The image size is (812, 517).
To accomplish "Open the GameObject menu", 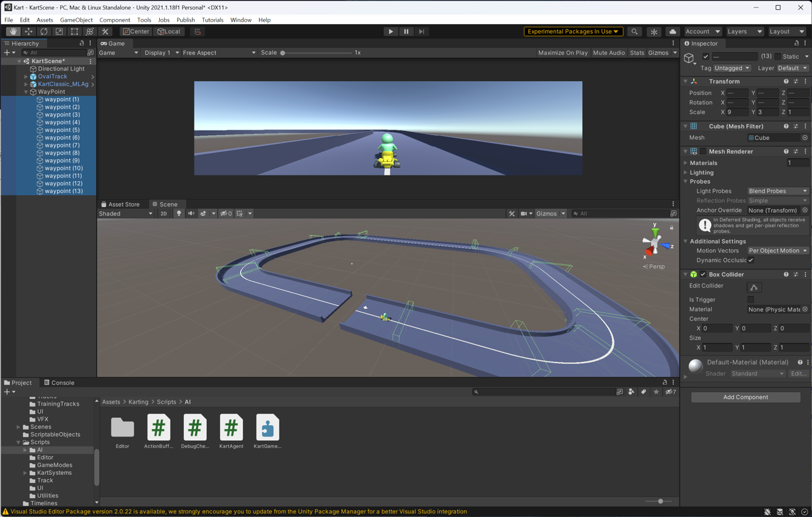I will (76, 19).
